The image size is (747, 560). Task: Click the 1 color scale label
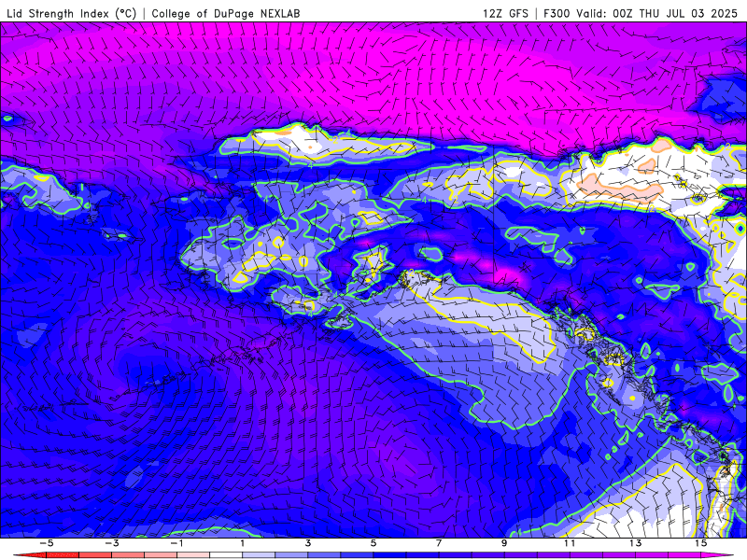point(243,543)
